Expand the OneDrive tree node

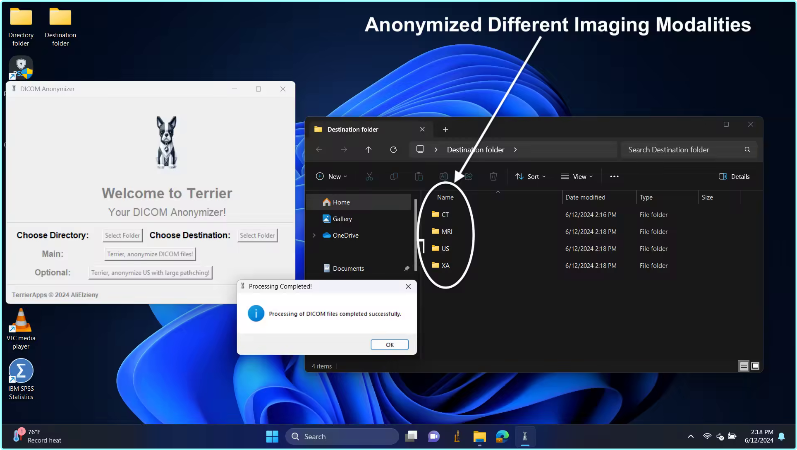(314, 235)
